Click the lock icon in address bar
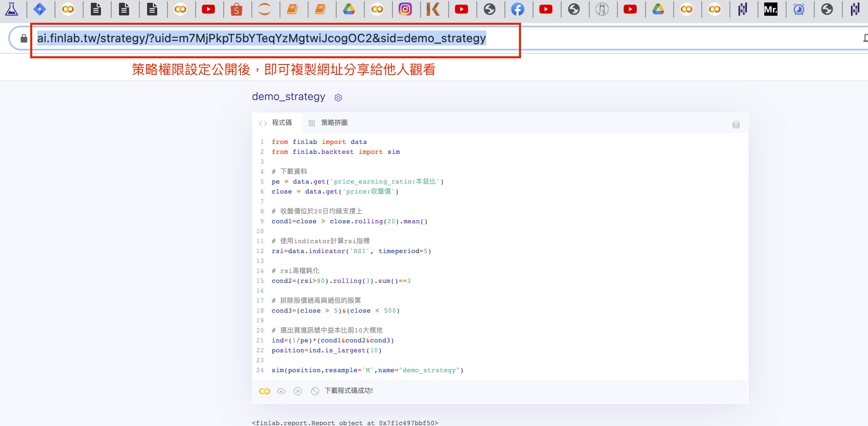 point(24,38)
